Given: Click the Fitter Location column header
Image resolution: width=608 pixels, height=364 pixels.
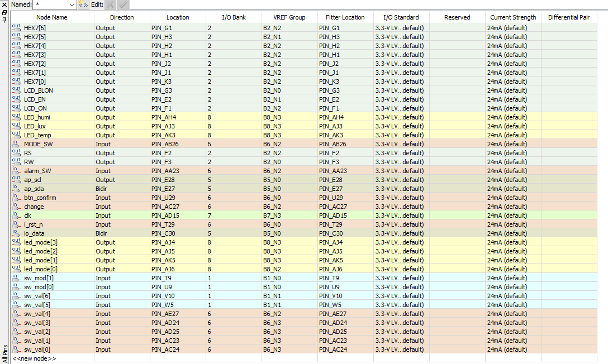Looking at the screenshot, I should pos(345,17).
